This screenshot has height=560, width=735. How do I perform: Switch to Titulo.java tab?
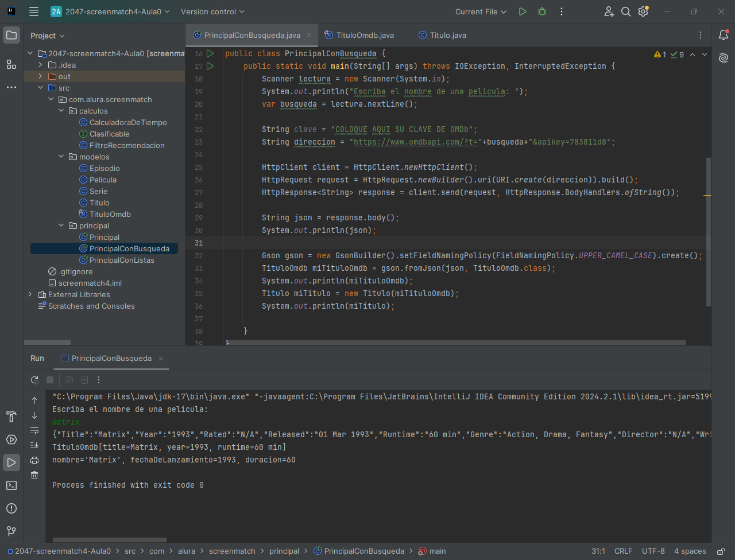tap(443, 35)
